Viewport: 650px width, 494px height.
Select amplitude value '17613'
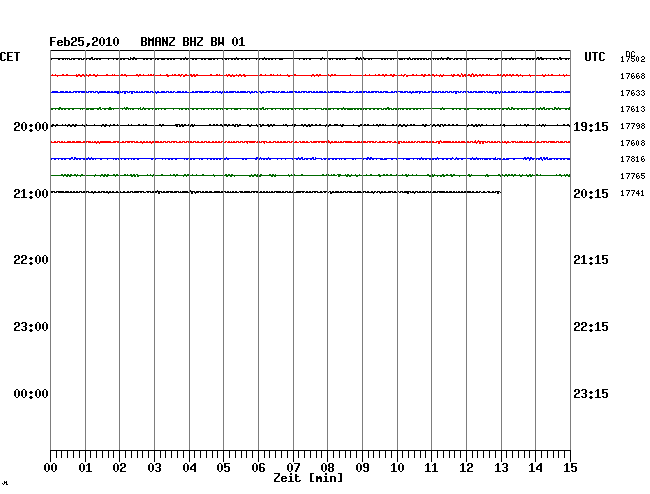point(633,109)
